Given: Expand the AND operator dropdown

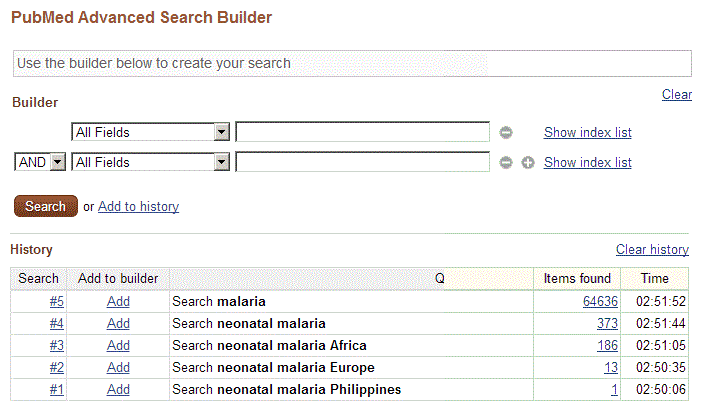Looking at the screenshot, I should point(40,162).
